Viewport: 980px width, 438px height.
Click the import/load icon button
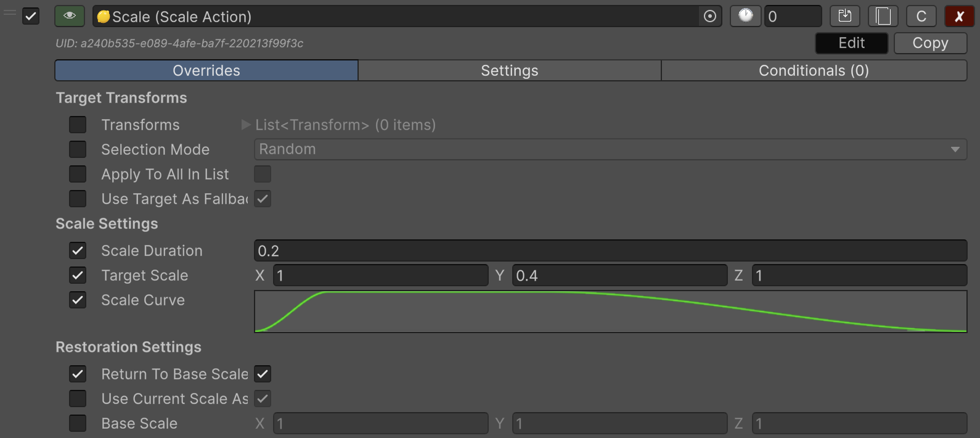(x=844, y=16)
